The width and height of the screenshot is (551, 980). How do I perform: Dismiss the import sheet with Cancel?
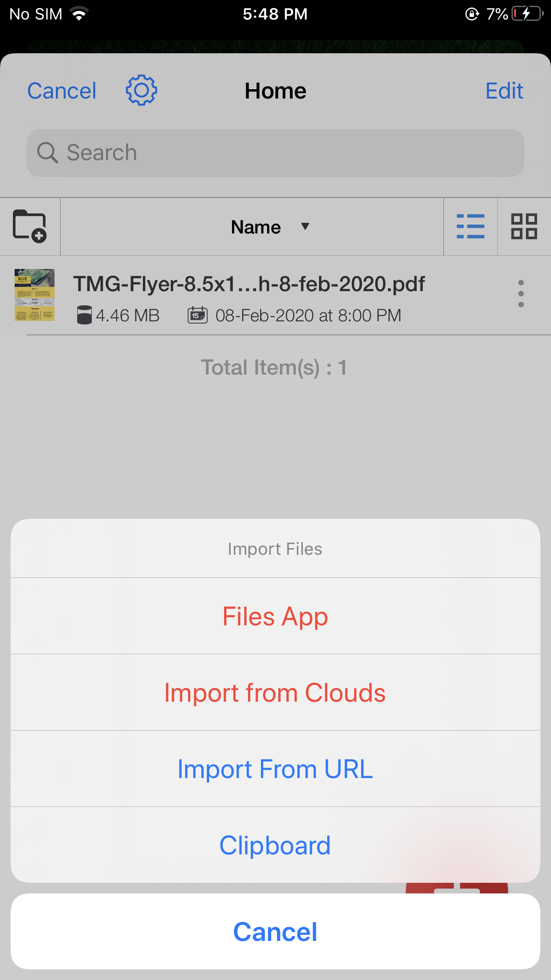click(x=275, y=931)
